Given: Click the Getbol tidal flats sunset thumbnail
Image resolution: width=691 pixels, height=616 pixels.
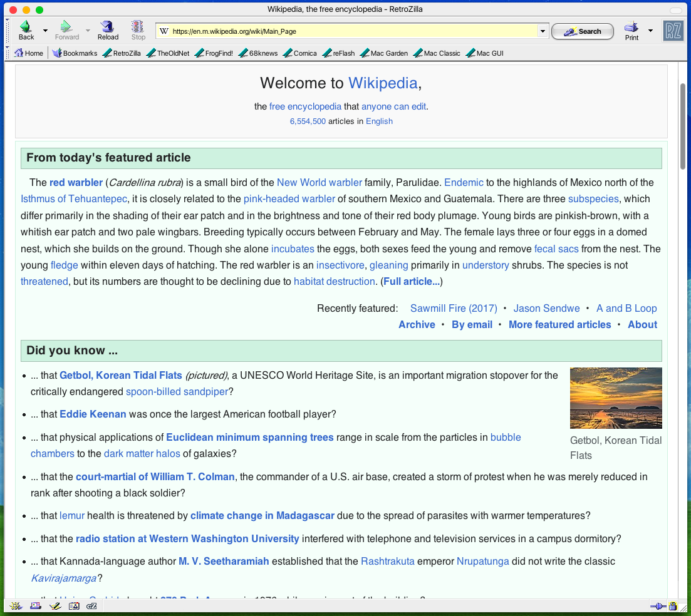Looking at the screenshot, I should point(616,398).
